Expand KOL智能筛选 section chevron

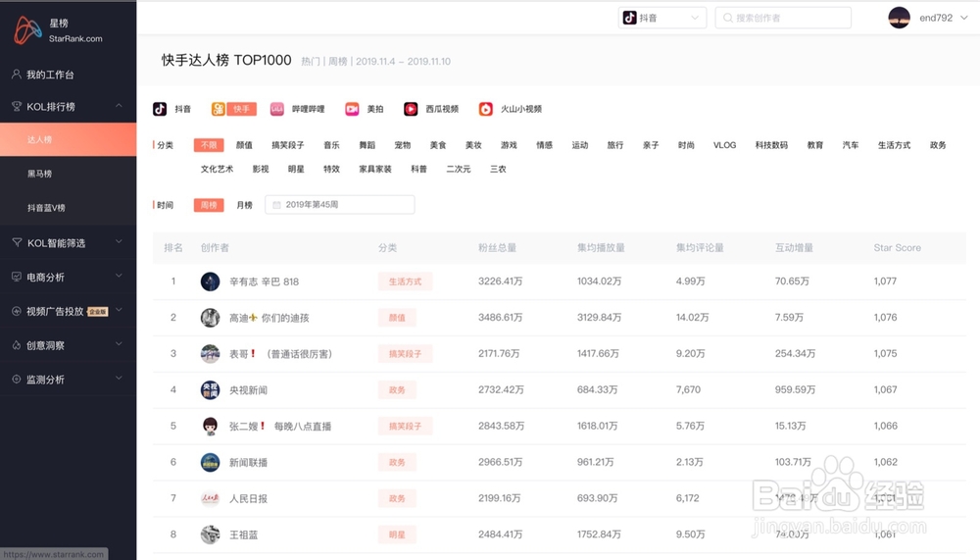click(119, 242)
